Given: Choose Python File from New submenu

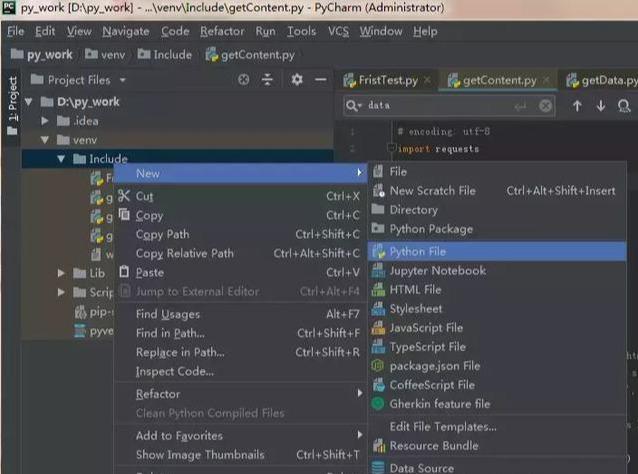Looking at the screenshot, I should click(x=497, y=251).
